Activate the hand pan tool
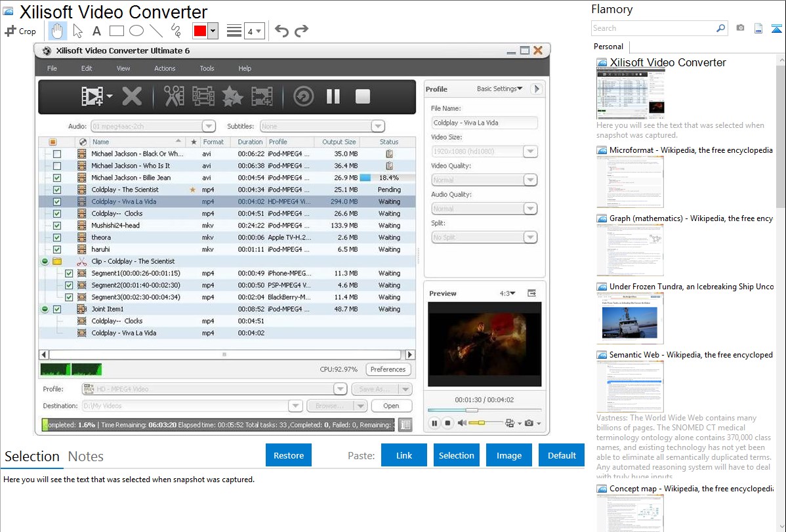 click(x=57, y=31)
